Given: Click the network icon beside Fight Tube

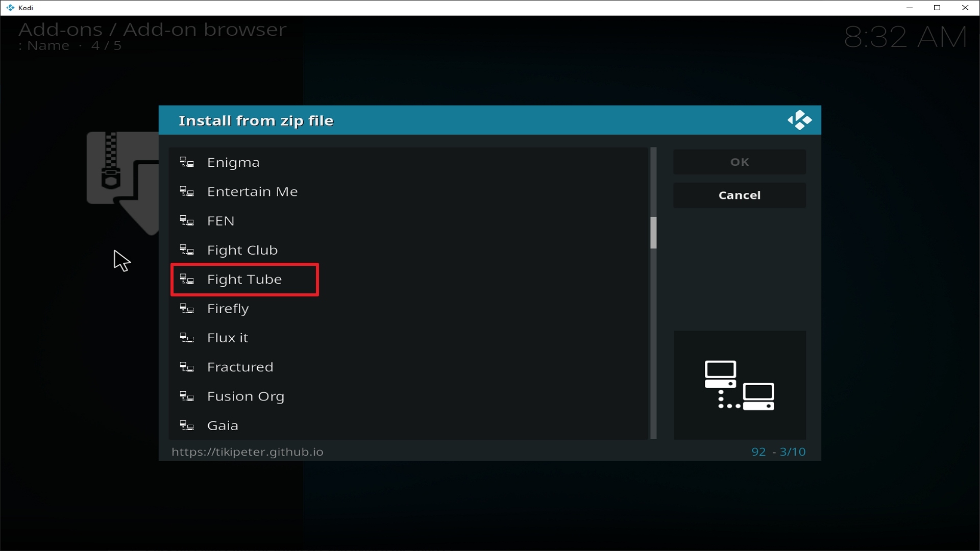Looking at the screenshot, I should point(187,280).
